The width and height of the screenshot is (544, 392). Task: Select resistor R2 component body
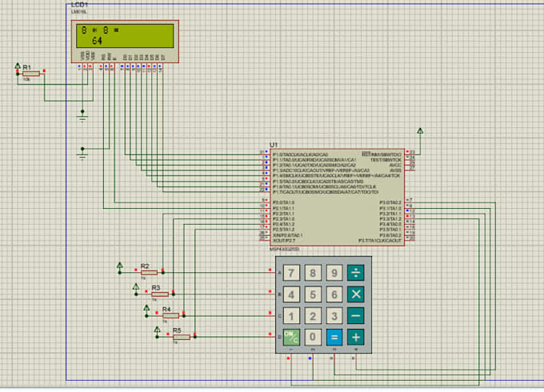pos(149,272)
